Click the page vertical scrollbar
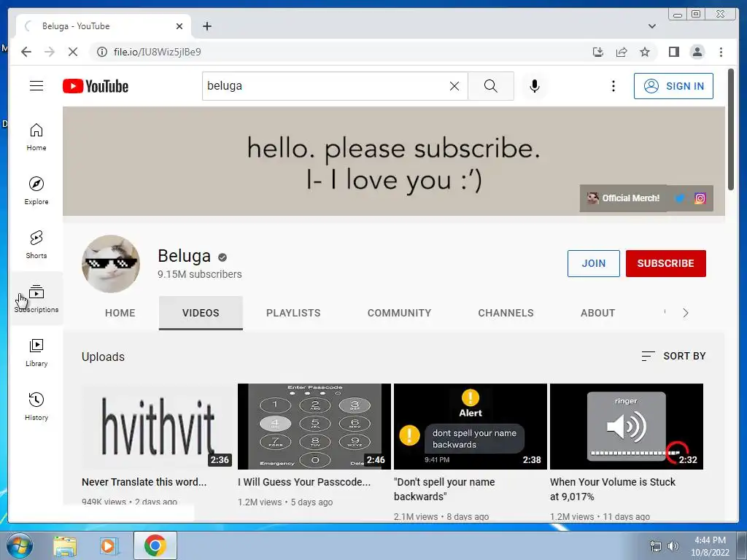The height and width of the screenshot is (560, 747). [731, 130]
